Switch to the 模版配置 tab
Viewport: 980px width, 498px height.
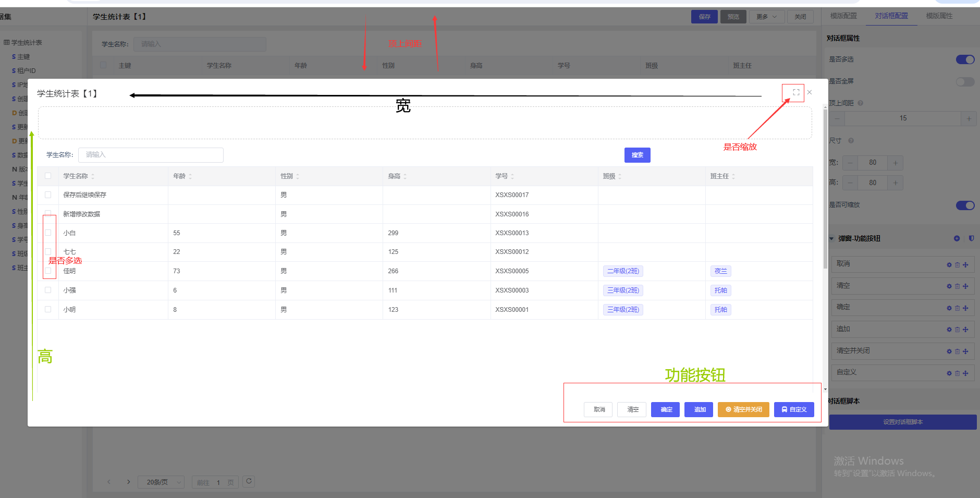(843, 16)
